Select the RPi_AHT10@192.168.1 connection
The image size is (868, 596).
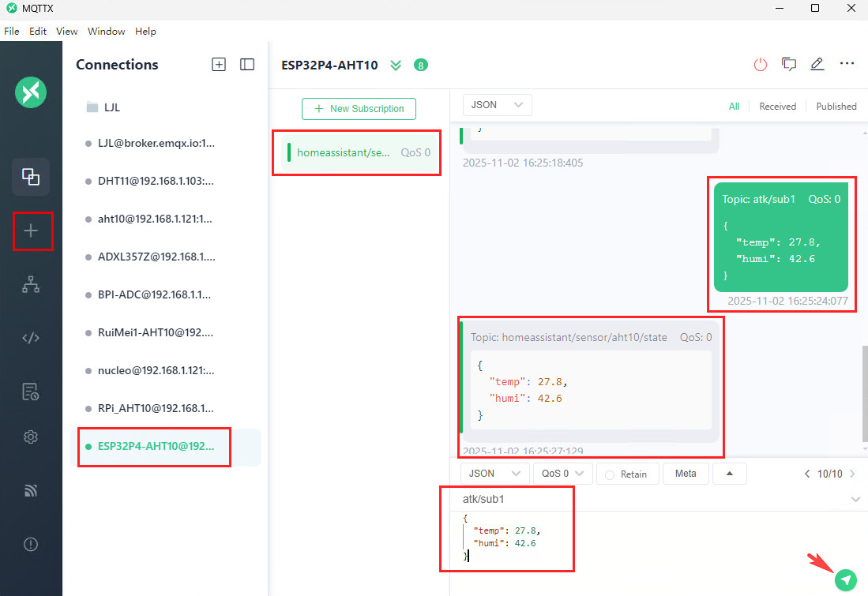click(166, 408)
